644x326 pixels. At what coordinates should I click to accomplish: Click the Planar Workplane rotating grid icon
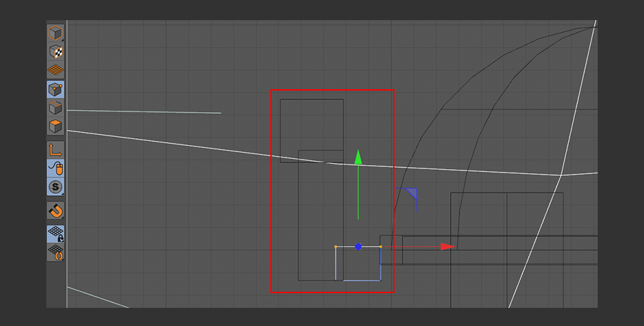[x=56, y=252]
